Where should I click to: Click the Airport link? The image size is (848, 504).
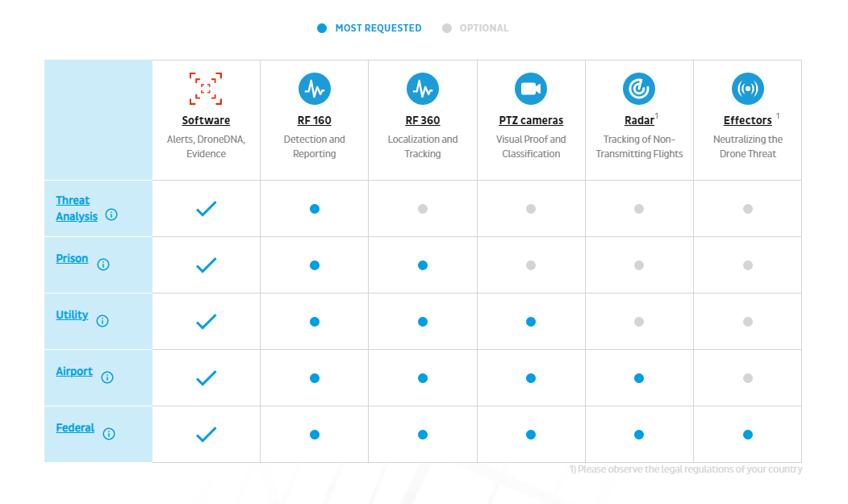[74, 372]
